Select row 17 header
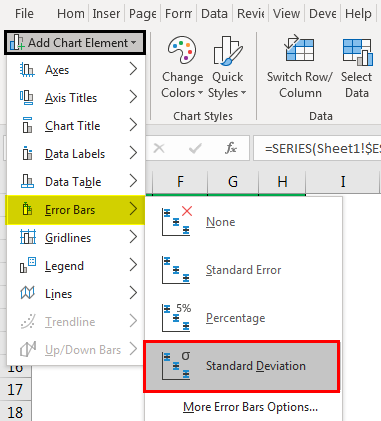This screenshot has width=381, height=421. click(15, 390)
